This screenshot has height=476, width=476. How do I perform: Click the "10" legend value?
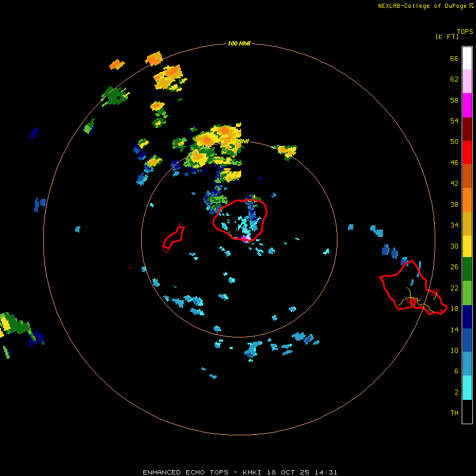pos(454,351)
